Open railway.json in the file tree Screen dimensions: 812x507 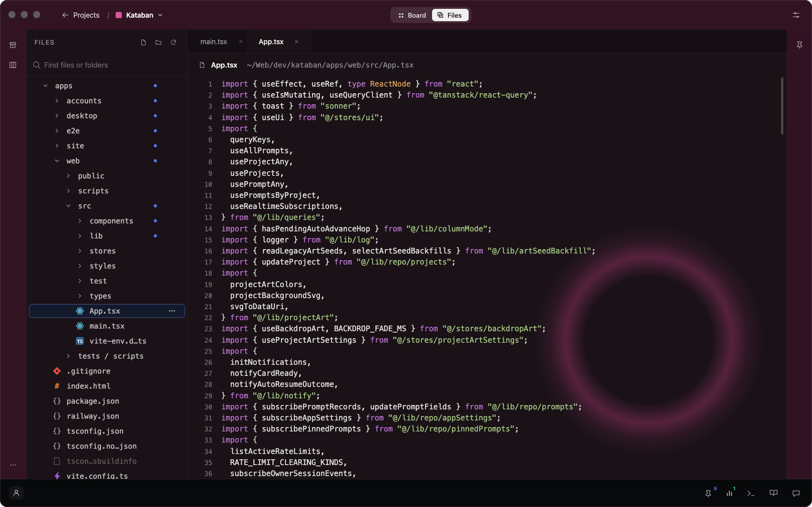(107, 416)
